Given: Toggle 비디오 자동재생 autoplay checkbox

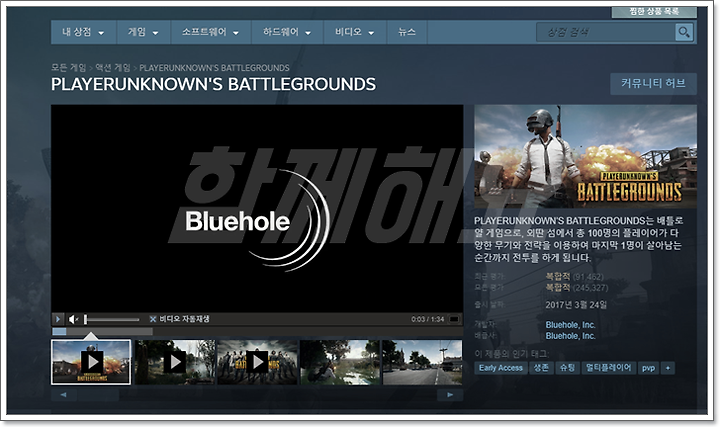Looking at the screenshot, I should coord(153,319).
